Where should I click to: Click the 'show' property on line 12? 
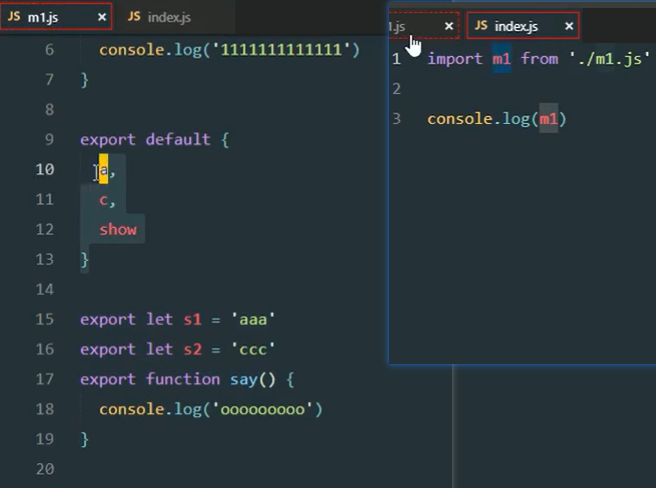pyautogui.click(x=118, y=229)
